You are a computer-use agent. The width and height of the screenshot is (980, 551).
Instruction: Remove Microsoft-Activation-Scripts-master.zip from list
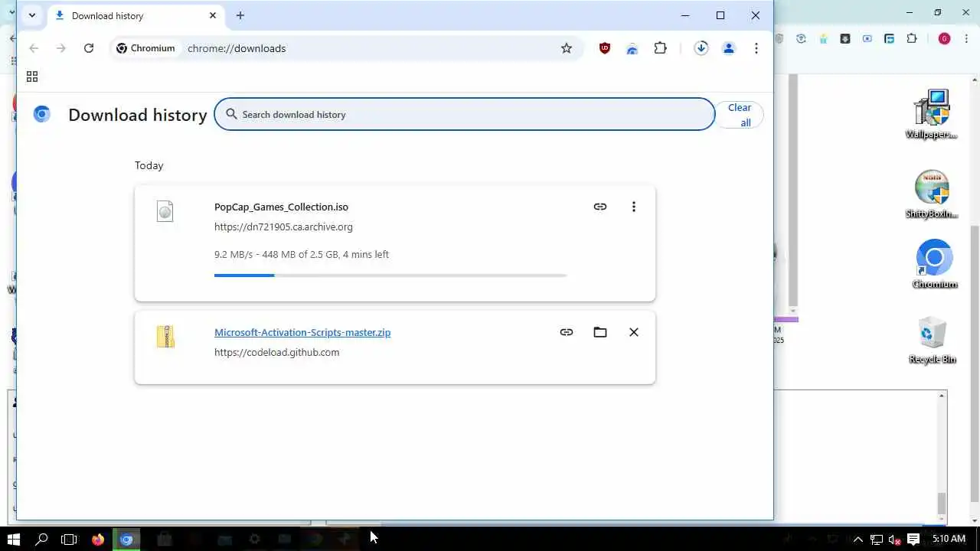(634, 332)
